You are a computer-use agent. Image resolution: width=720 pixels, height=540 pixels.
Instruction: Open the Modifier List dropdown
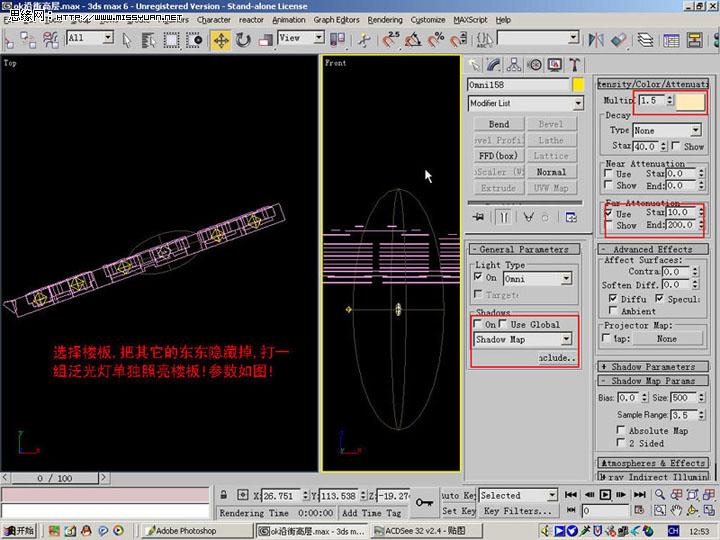tap(526, 103)
